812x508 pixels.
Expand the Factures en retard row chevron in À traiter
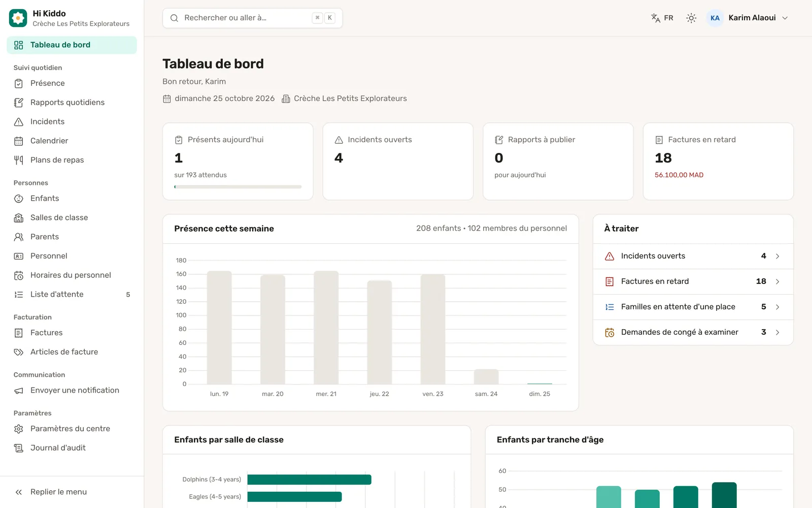click(777, 281)
